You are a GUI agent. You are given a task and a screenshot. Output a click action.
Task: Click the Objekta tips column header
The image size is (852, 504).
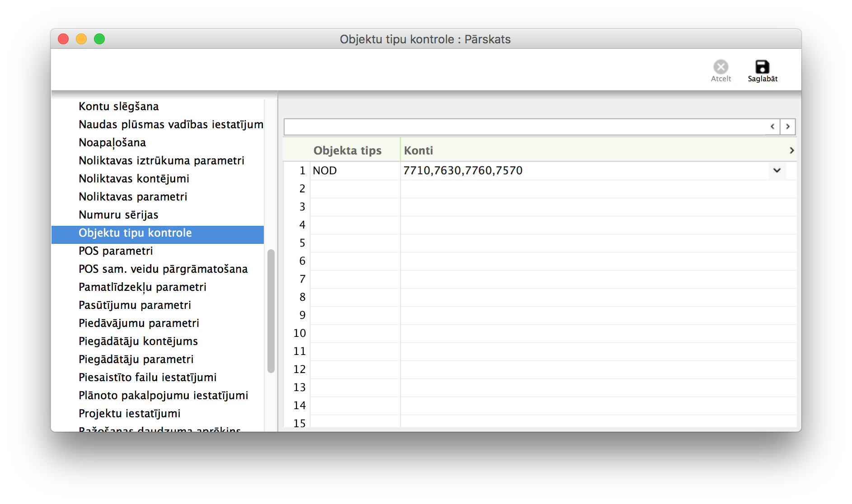pyautogui.click(x=347, y=150)
